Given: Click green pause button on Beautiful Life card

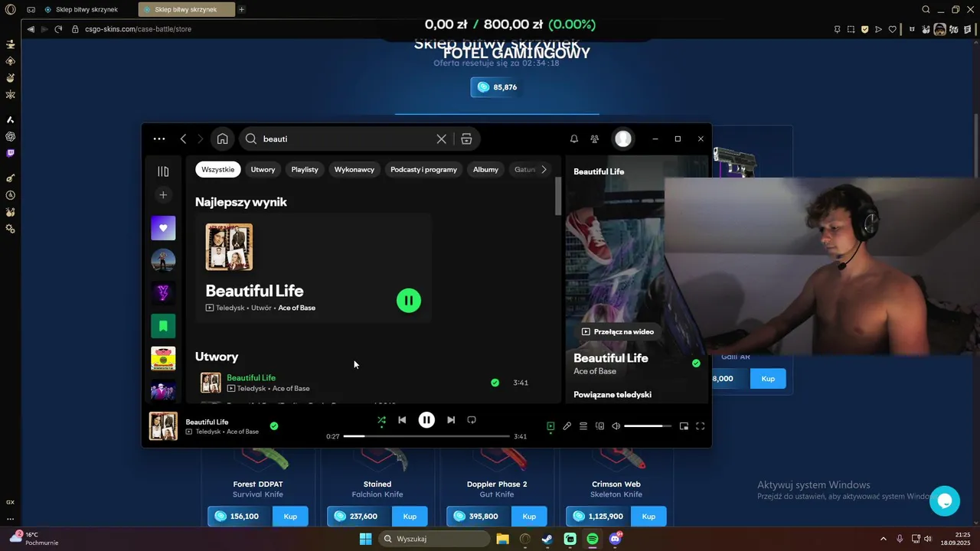Looking at the screenshot, I should pyautogui.click(x=409, y=301).
